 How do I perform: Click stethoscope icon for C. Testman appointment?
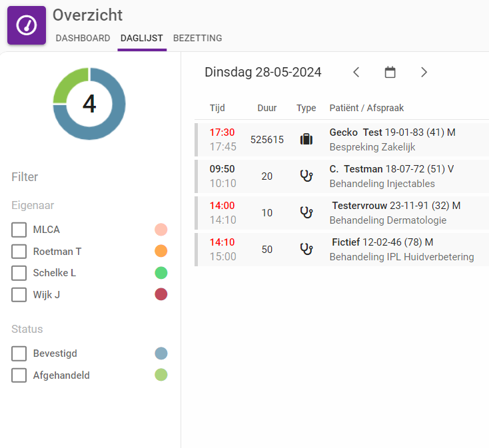(306, 176)
